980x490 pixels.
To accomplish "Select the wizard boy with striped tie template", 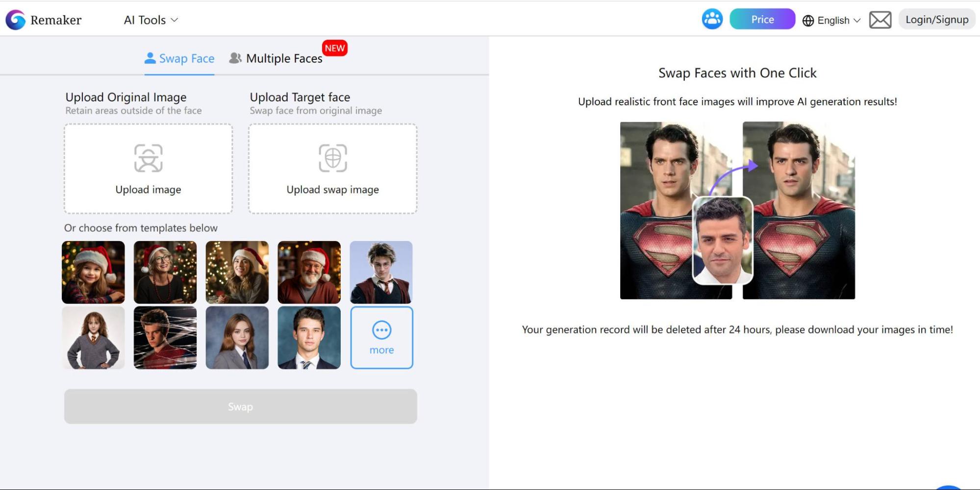I will (x=381, y=272).
